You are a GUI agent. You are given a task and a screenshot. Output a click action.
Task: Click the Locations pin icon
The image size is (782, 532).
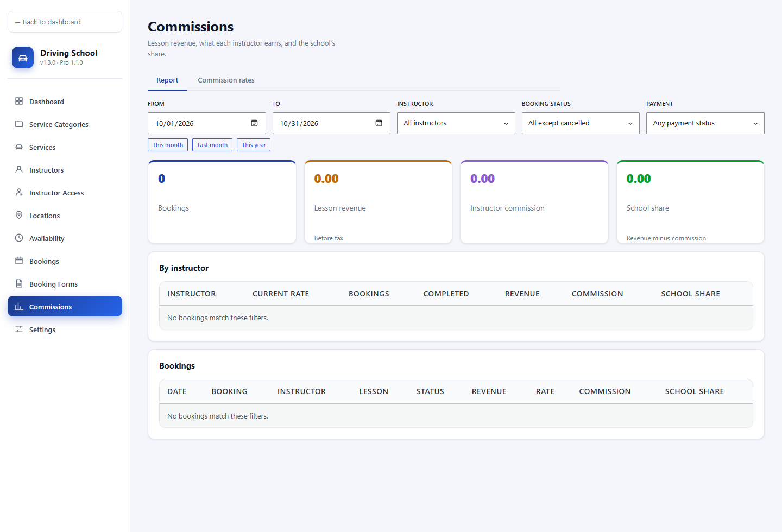pos(19,215)
